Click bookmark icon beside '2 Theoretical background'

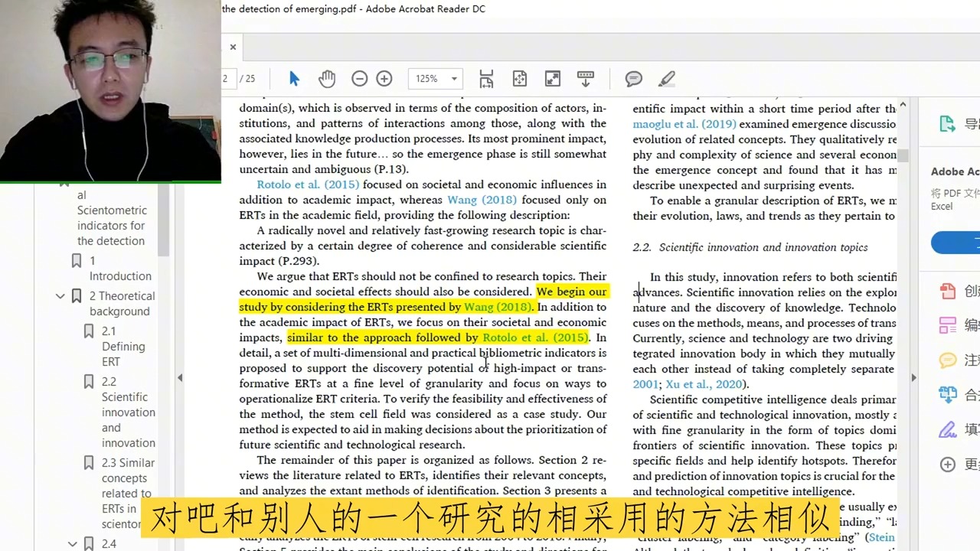click(77, 296)
